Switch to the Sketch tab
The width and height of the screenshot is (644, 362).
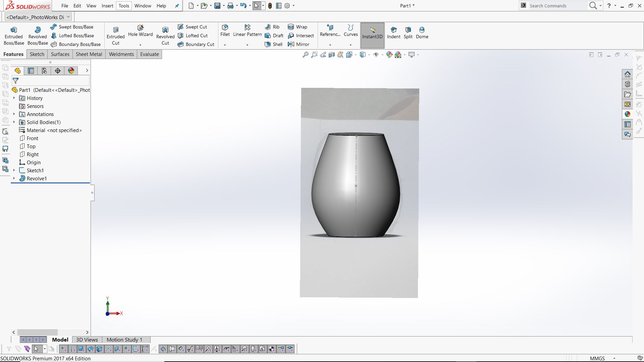coord(37,54)
